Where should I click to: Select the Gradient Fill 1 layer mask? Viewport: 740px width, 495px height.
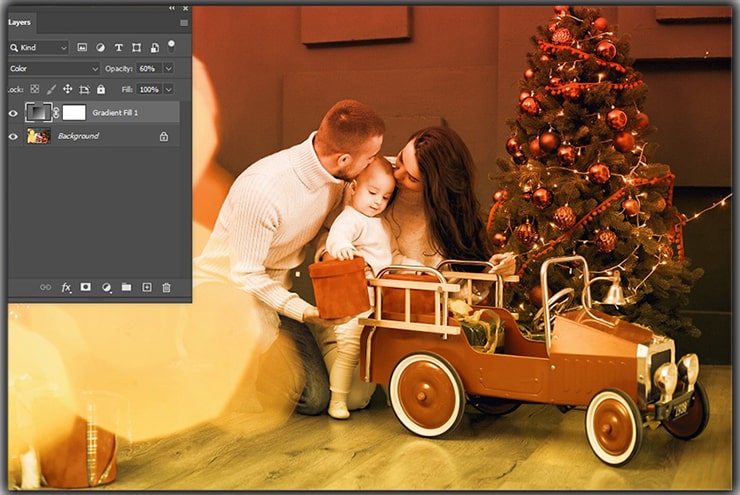pos(74,112)
